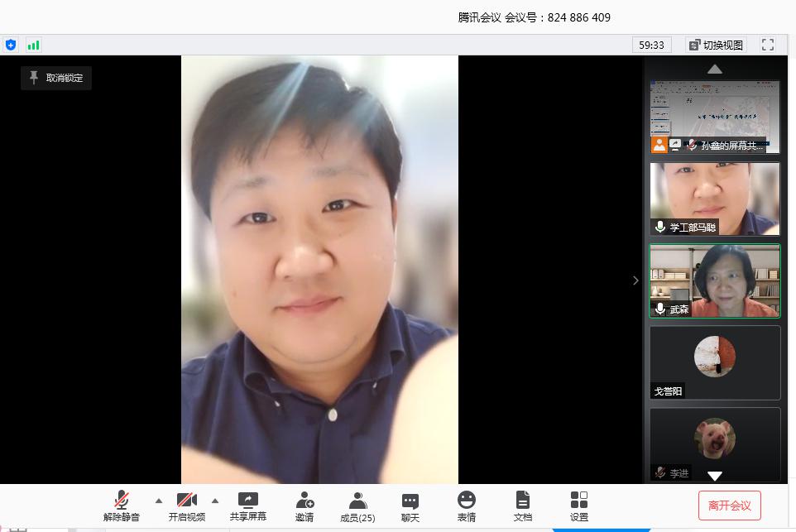Open the 邀请 invite icon
The image size is (796, 532).
[304, 506]
